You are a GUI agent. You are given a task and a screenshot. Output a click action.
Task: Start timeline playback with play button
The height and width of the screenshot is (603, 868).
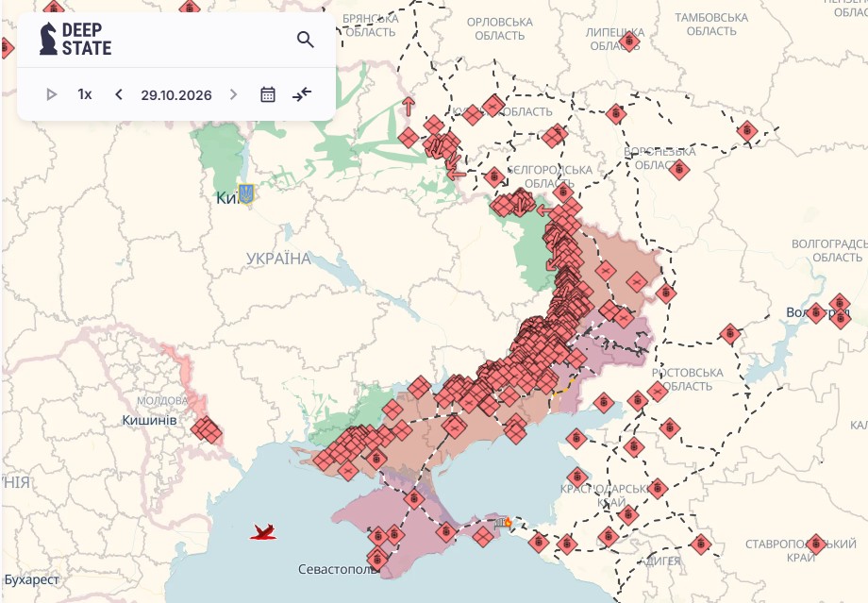pyautogui.click(x=52, y=94)
